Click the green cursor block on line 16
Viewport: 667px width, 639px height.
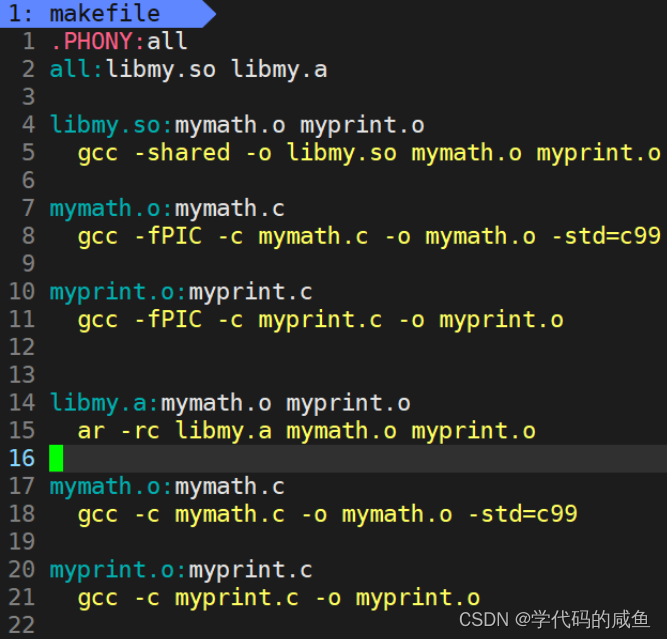(x=56, y=459)
